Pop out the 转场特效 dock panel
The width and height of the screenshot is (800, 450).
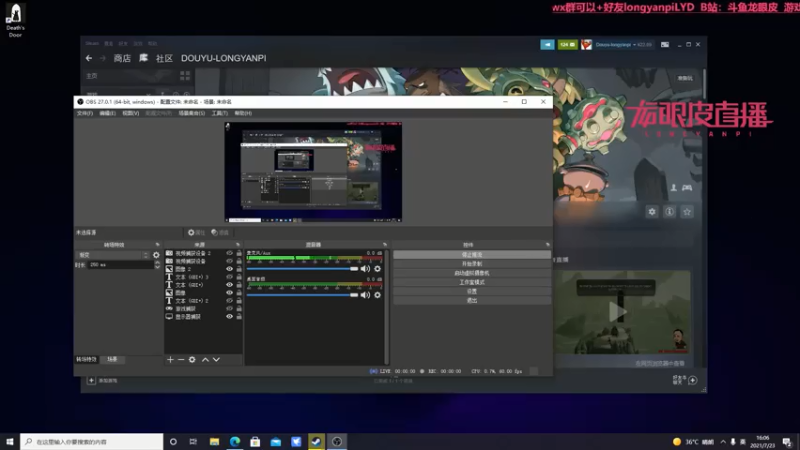point(157,245)
